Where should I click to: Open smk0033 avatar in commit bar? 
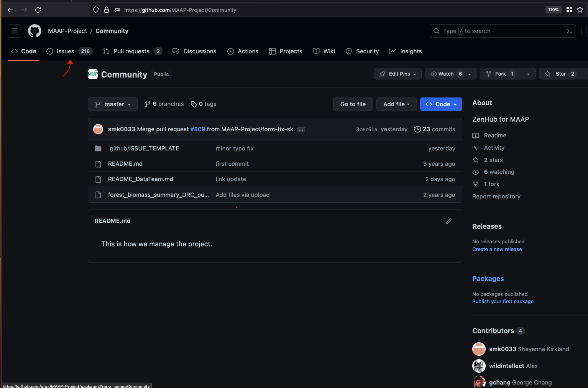pos(98,129)
